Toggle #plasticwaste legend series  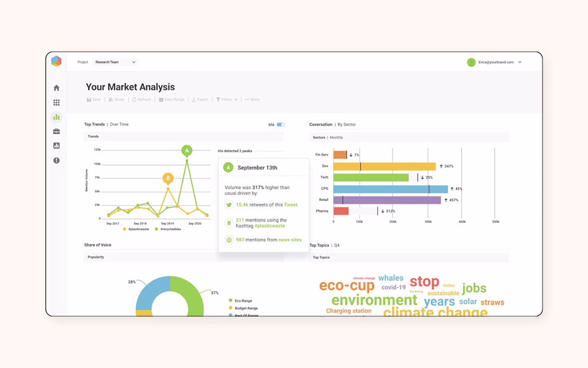[x=136, y=229]
